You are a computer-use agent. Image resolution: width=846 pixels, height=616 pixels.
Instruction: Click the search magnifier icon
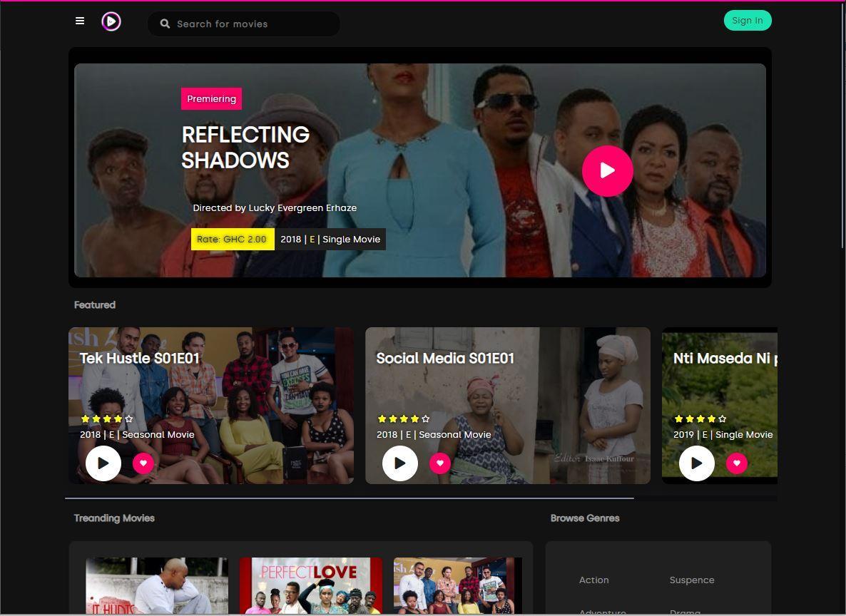[165, 24]
